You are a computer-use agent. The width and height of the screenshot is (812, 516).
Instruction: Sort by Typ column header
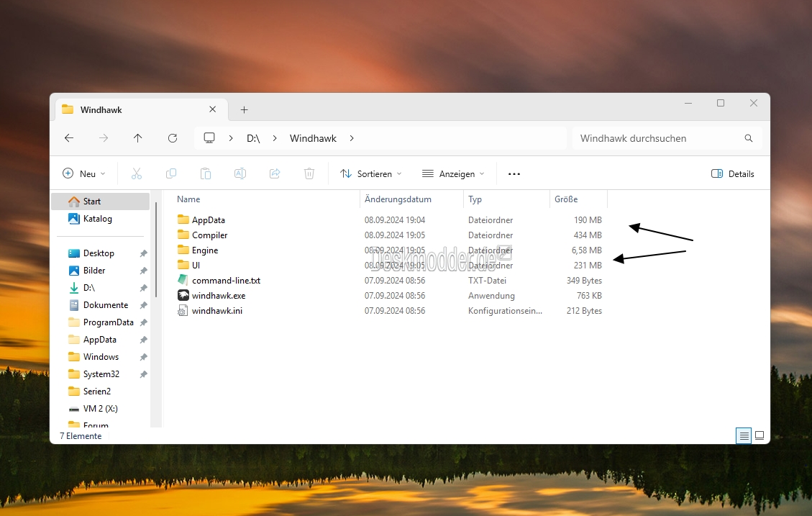coord(475,199)
